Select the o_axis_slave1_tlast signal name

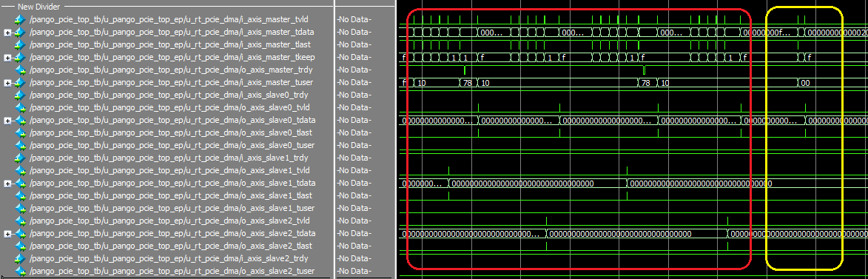click(x=170, y=195)
